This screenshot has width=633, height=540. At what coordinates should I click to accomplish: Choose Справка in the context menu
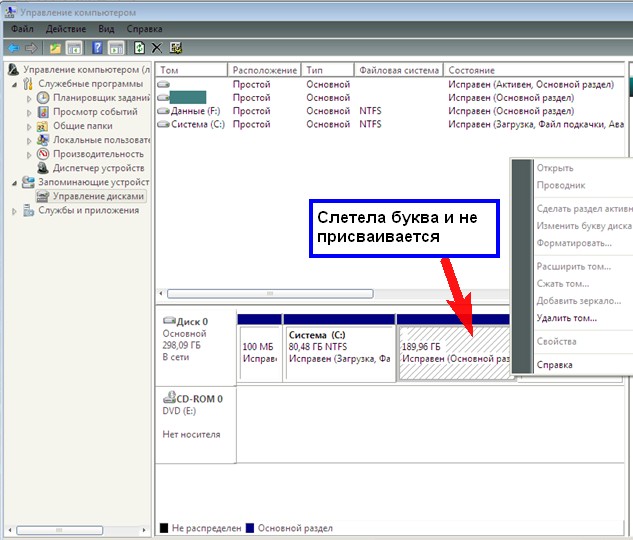click(554, 364)
